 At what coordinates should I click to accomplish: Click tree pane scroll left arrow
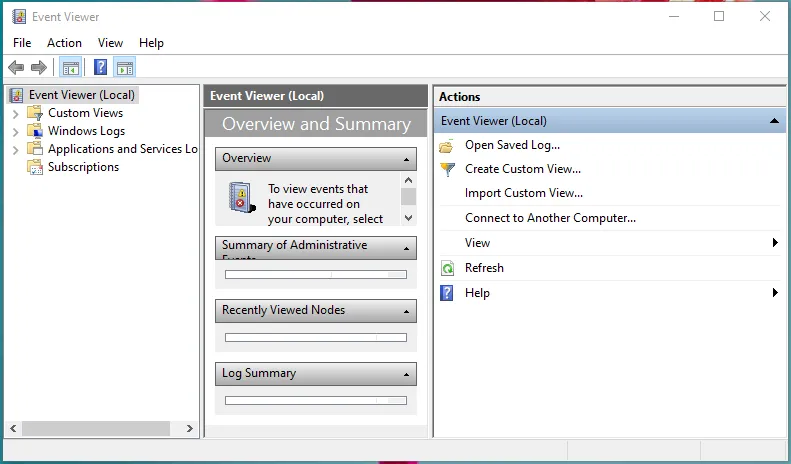coord(13,428)
